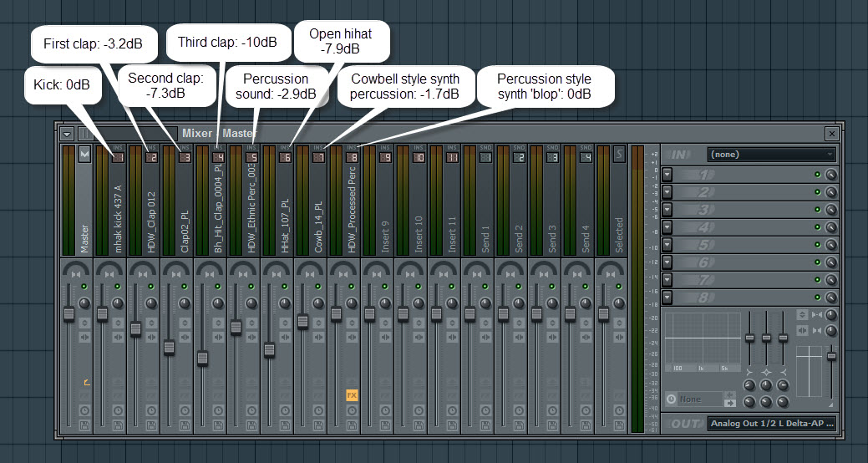
Task: Arm disk recording floppy icon on Master track
Action: [x=84, y=425]
